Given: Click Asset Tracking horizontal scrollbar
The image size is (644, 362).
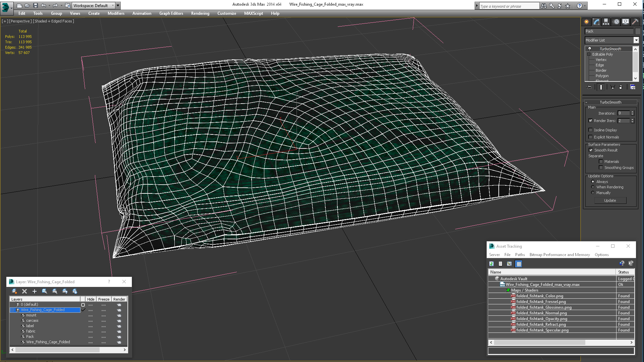Looking at the screenshot, I should (x=561, y=343).
